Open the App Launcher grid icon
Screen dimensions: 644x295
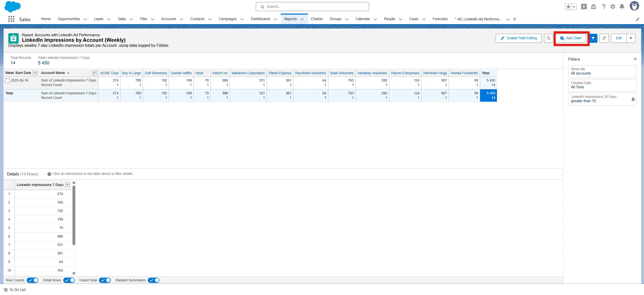[x=11, y=19]
